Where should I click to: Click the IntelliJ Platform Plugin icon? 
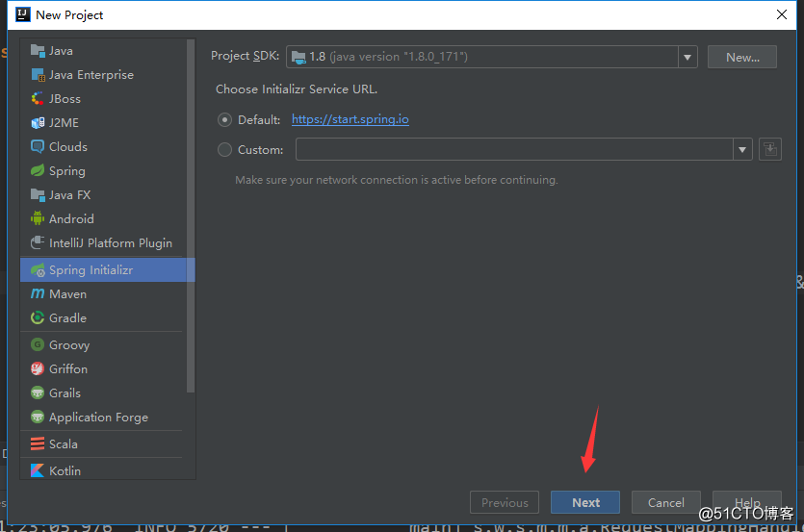pos(38,243)
